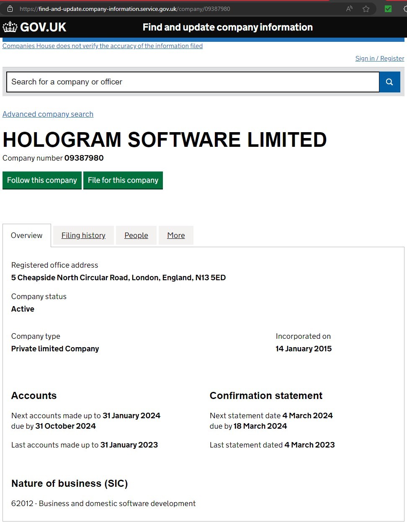407x532 pixels.
Task: Click the Find and update company information header
Action: pyautogui.click(x=227, y=27)
